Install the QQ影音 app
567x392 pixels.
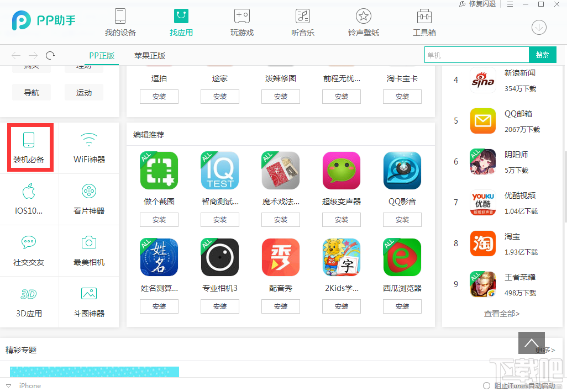(402, 219)
